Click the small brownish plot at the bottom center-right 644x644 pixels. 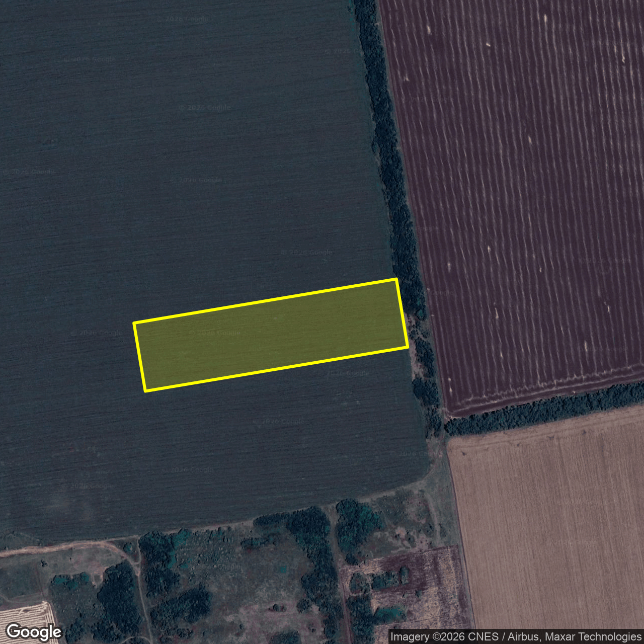point(408,586)
